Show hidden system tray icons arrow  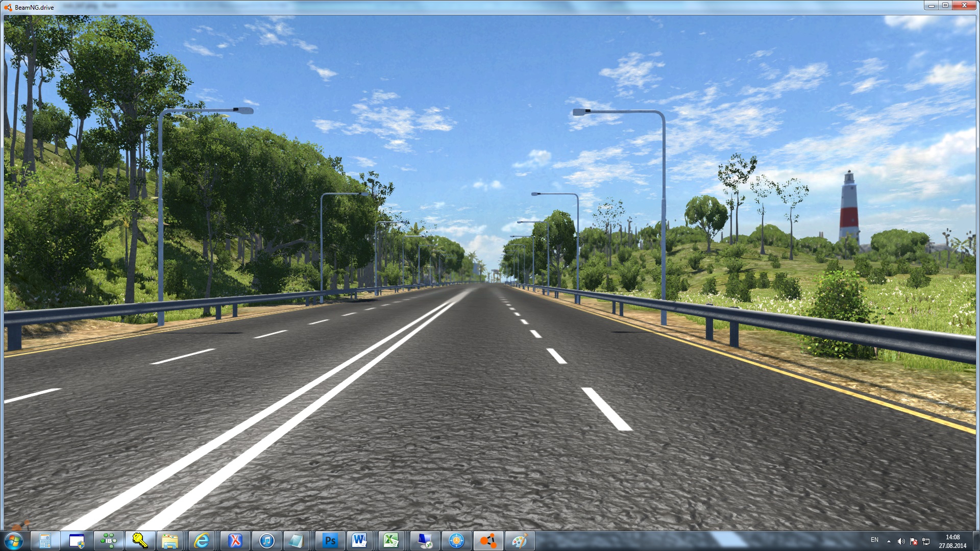889,541
